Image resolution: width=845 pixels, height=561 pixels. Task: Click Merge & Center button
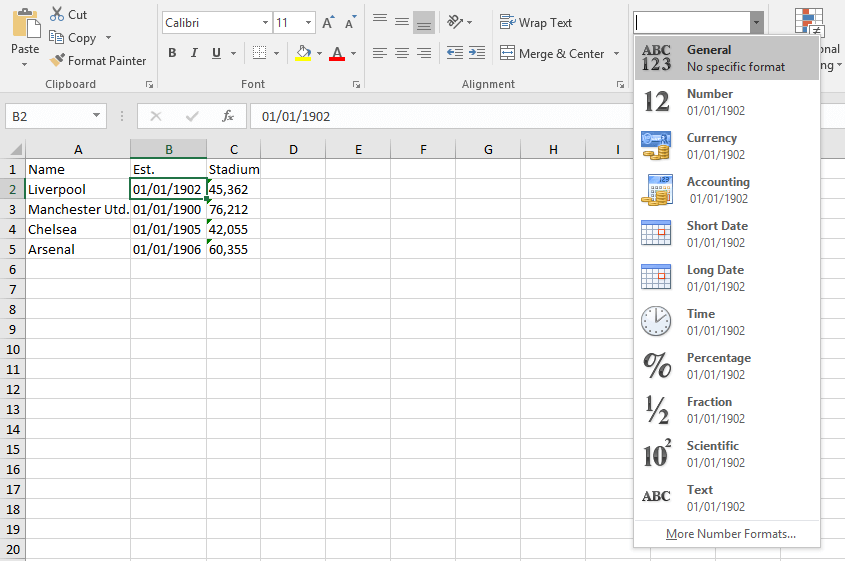(552, 53)
